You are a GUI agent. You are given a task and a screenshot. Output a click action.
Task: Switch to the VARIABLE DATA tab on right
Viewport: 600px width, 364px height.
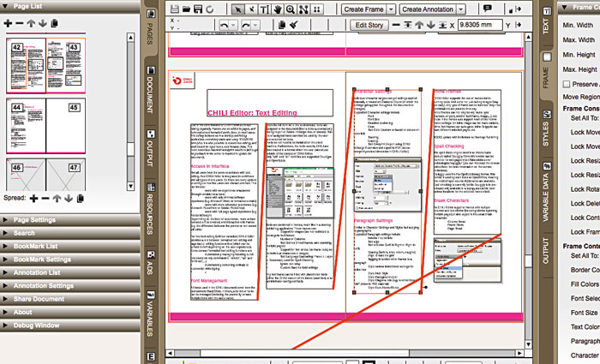[x=547, y=193]
